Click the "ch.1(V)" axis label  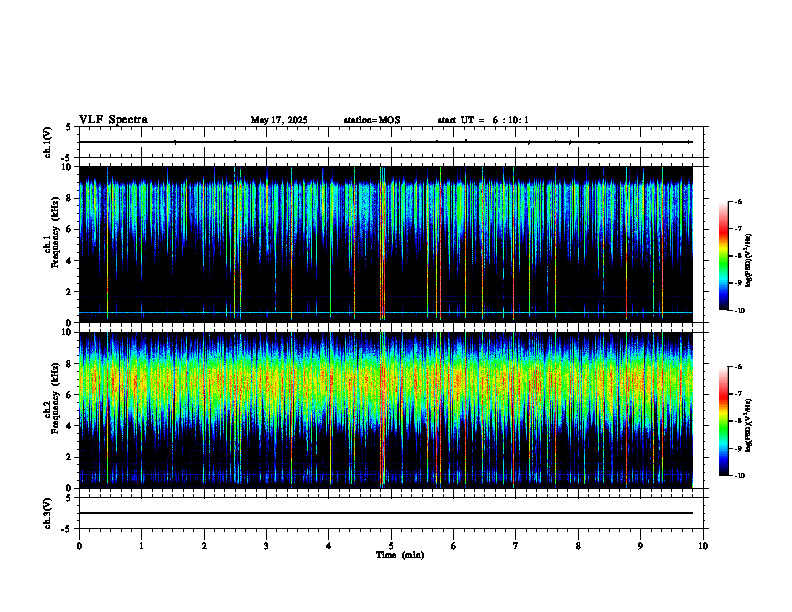coord(48,142)
